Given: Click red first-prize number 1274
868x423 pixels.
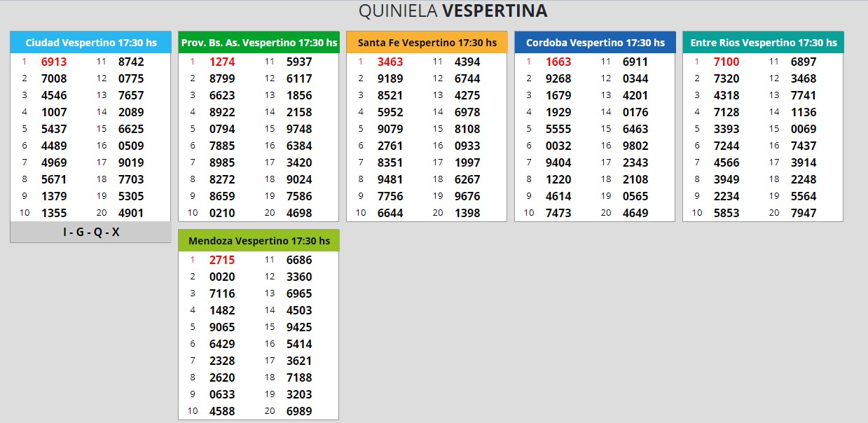Looking at the screenshot, I should (222, 62).
